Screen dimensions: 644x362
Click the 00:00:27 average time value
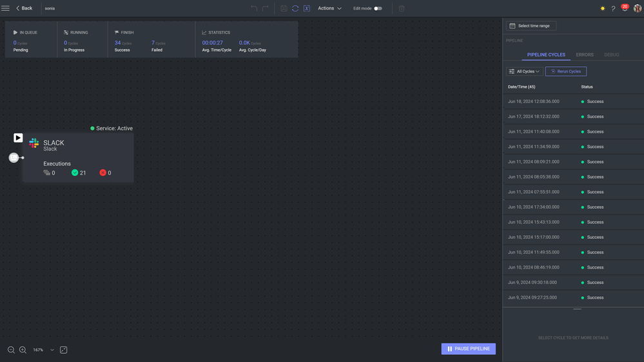coord(212,43)
